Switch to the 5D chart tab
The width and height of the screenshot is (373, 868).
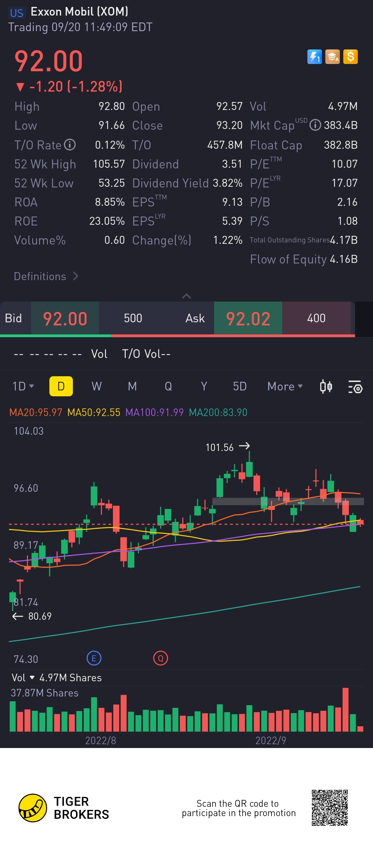tap(240, 386)
